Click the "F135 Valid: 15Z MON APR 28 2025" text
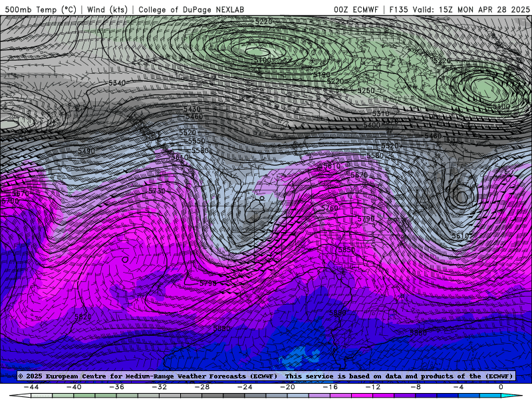 pos(460,9)
